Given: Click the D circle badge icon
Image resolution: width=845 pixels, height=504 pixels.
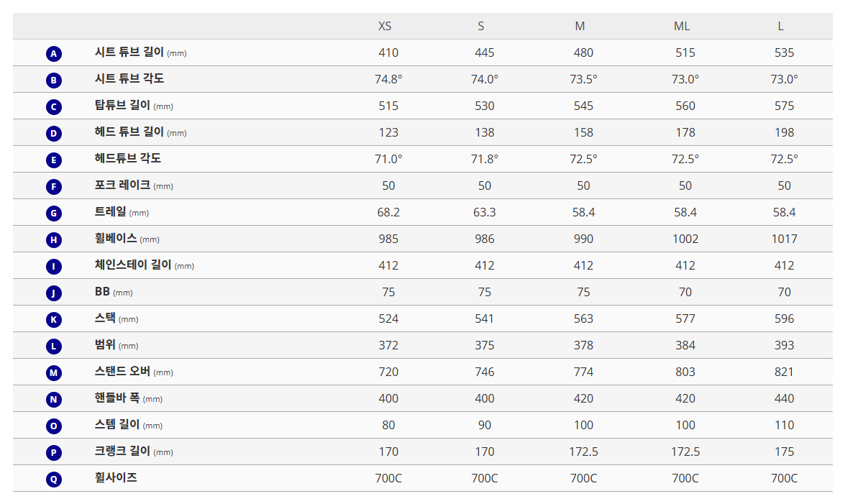Looking at the screenshot, I should click(54, 133).
